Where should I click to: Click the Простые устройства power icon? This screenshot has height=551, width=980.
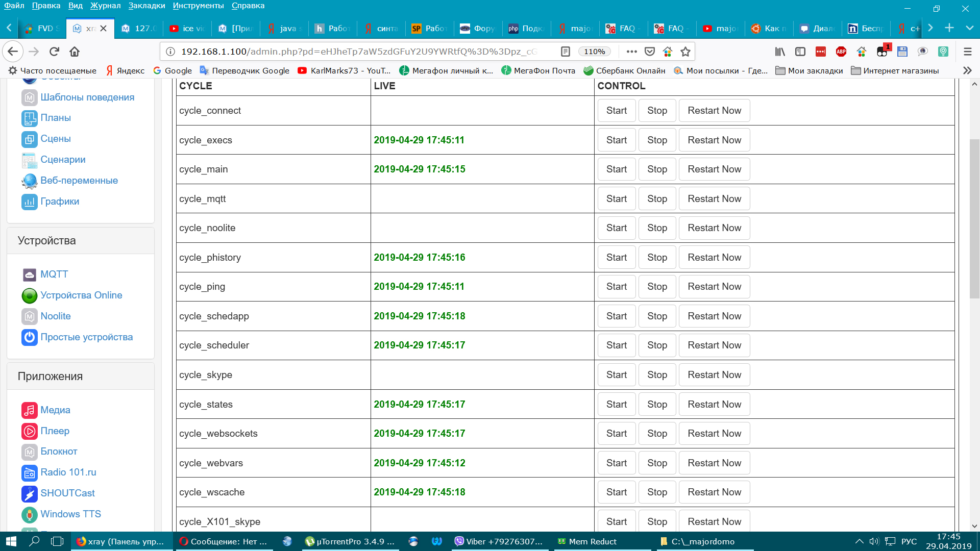(30, 337)
